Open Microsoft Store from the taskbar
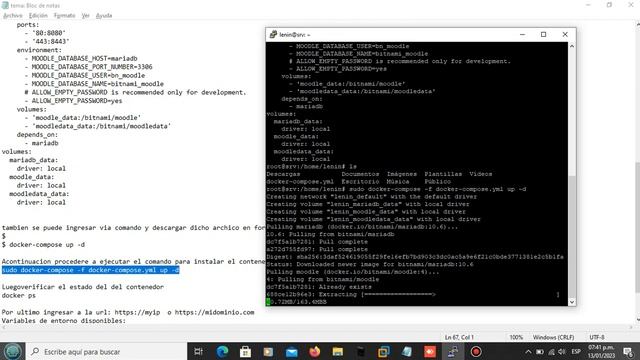 pos(245,351)
